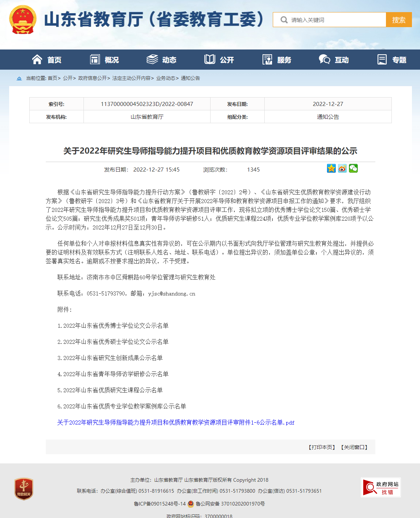Click the police badge 鲁公网安备 icon
The width and height of the screenshot is (420, 518).
coord(191,504)
